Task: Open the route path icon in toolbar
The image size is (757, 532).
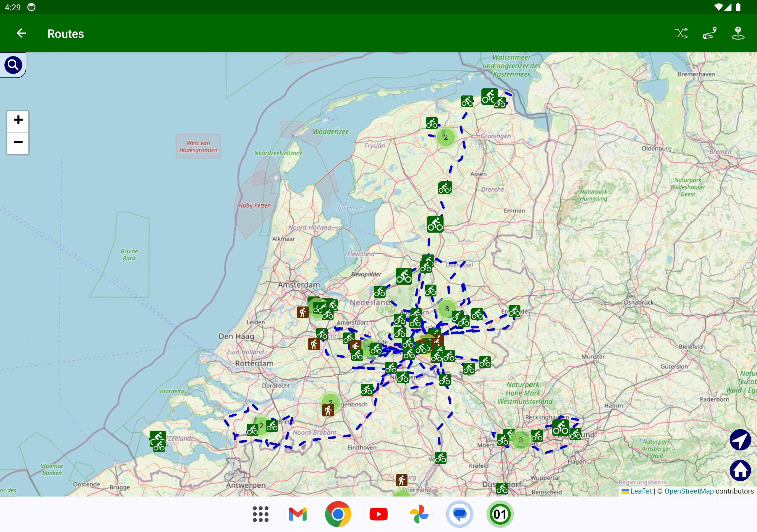Action: tap(709, 33)
